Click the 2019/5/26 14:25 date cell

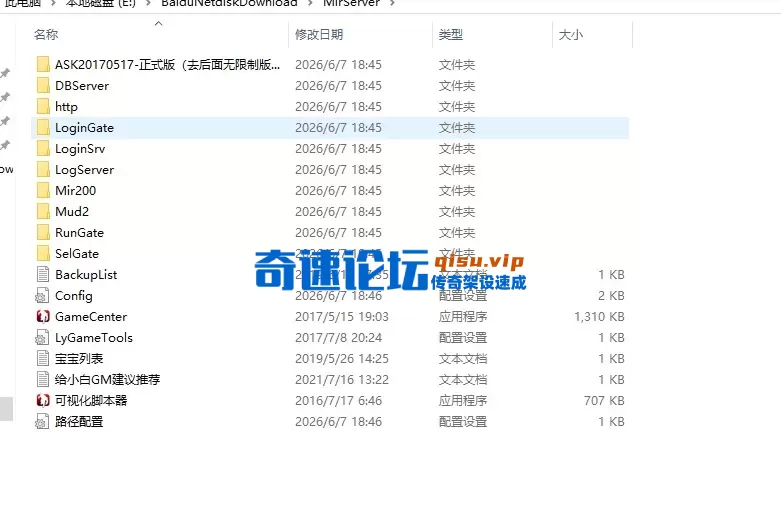click(x=342, y=359)
